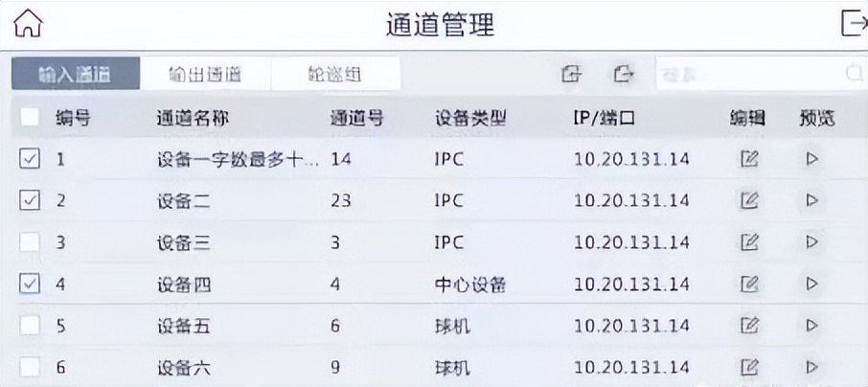Click the export icon beside the search box
Screen dimensions: 868x387
tap(624, 74)
